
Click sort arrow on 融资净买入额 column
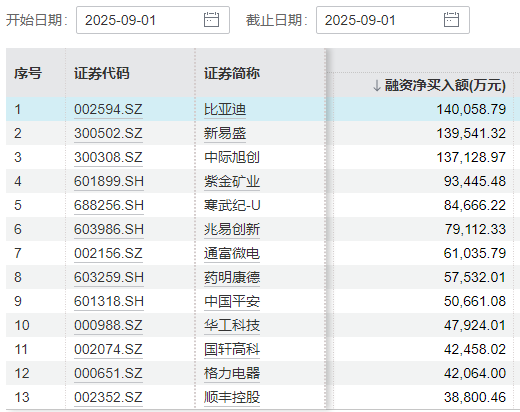click(377, 86)
